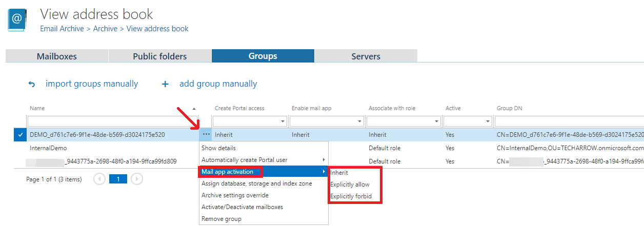Click the address book icon in header
Screen dimensions: 644x226
pos(17,19)
